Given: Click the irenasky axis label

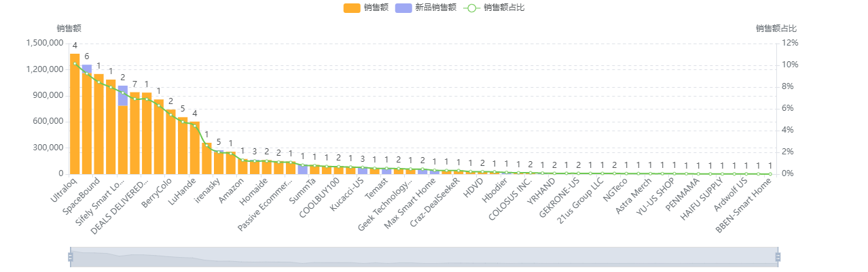Looking at the screenshot, I should 206,191.
